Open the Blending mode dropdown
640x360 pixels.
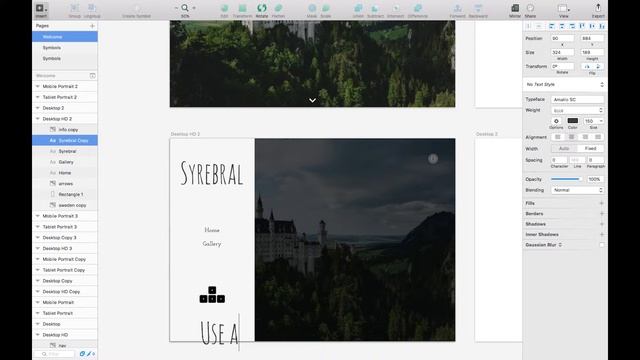(578, 190)
